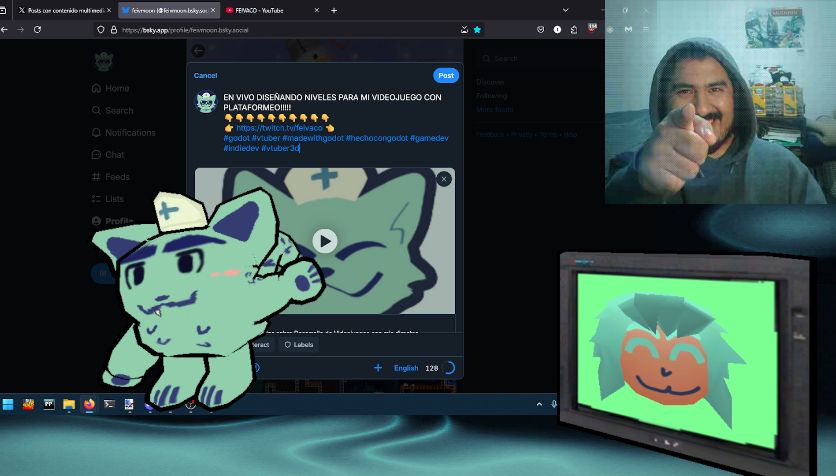Go to Home in the Bluesky sidebar

[110, 88]
